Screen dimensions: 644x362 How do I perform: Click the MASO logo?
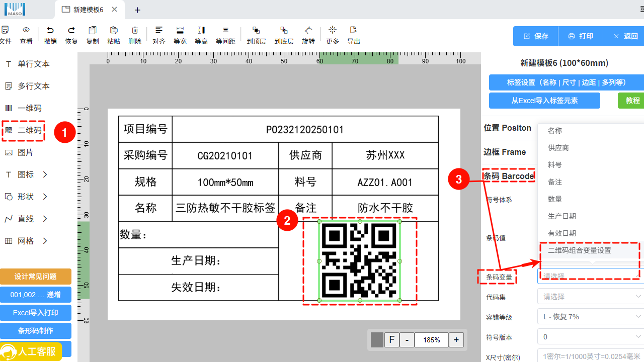(15, 9)
